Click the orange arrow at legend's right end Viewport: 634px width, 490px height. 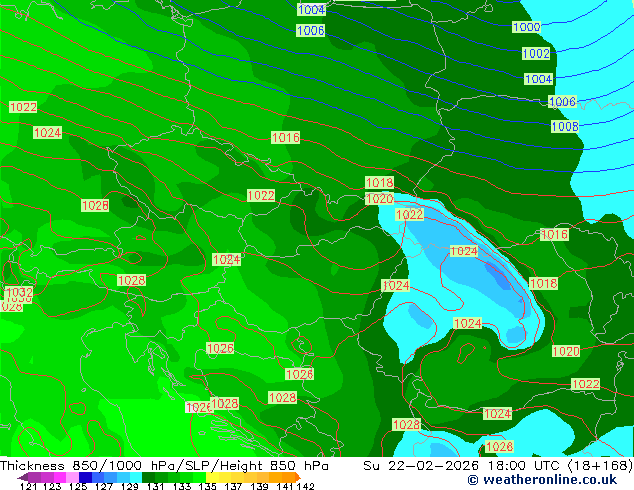(298, 477)
